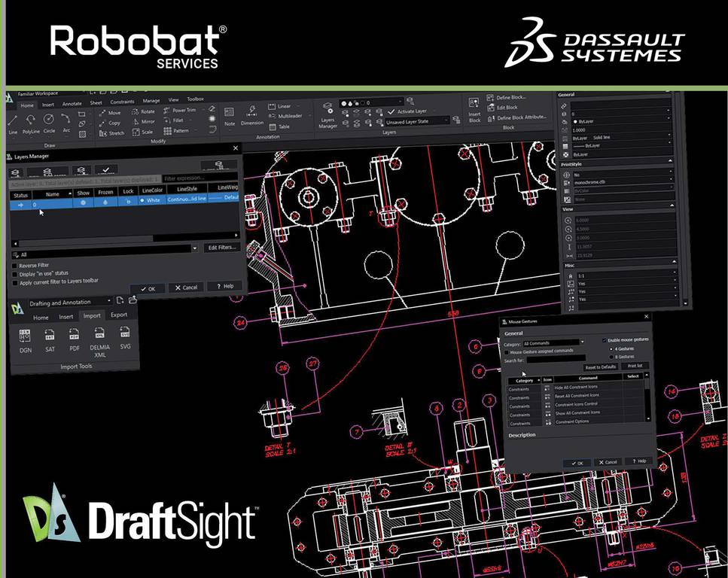Image resolution: width=728 pixels, height=578 pixels.
Task: Select the 8 Gestures radio button
Action: point(611,357)
